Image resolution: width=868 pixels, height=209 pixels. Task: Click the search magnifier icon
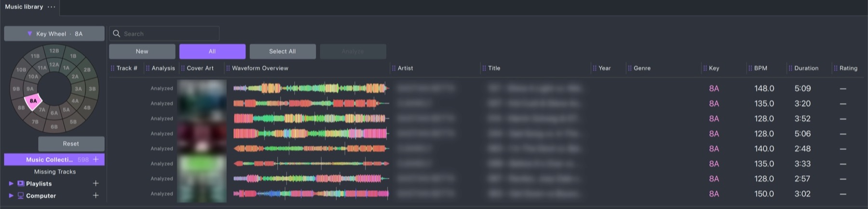coord(116,34)
